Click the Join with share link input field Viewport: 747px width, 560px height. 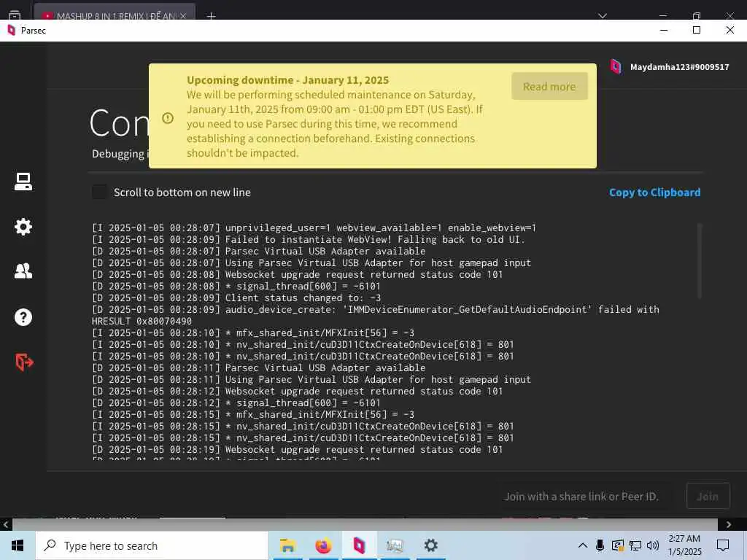(581, 496)
